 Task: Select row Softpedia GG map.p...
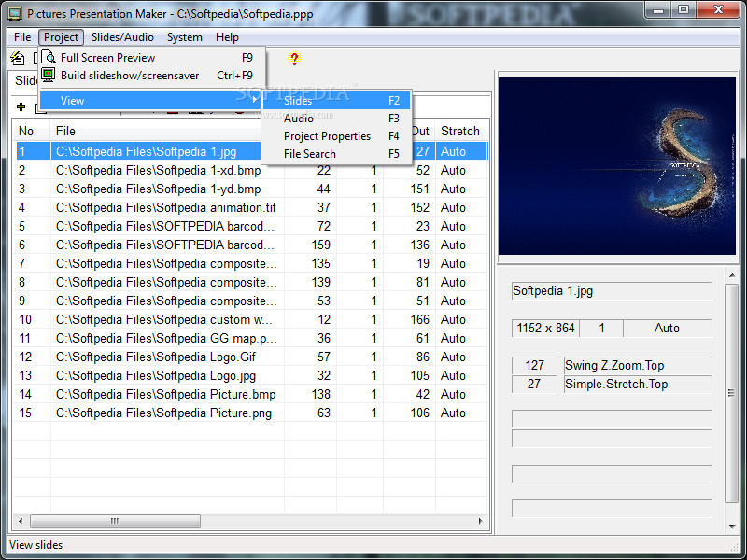click(250, 338)
